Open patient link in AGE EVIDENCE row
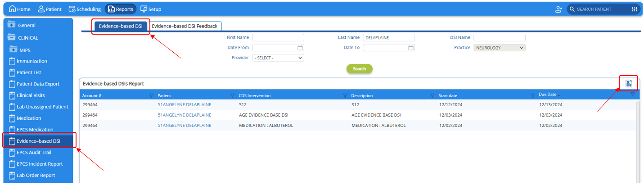644x185 pixels. click(x=185, y=115)
